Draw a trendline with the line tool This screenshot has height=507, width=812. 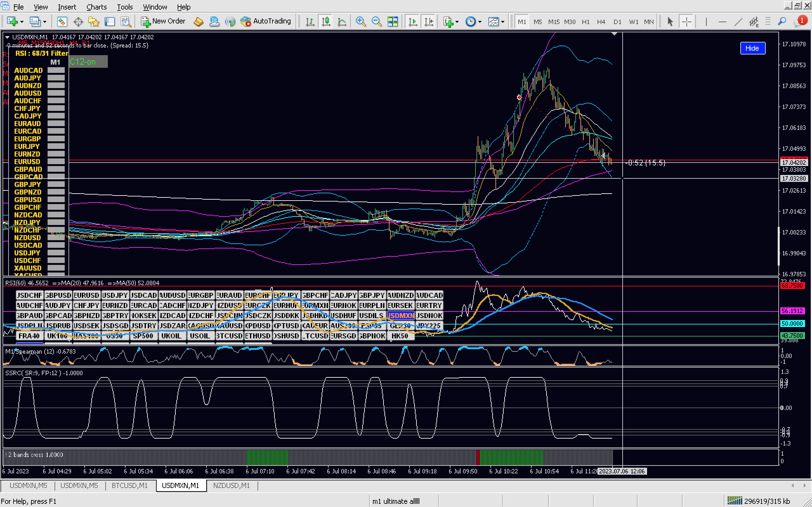tap(738, 22)
